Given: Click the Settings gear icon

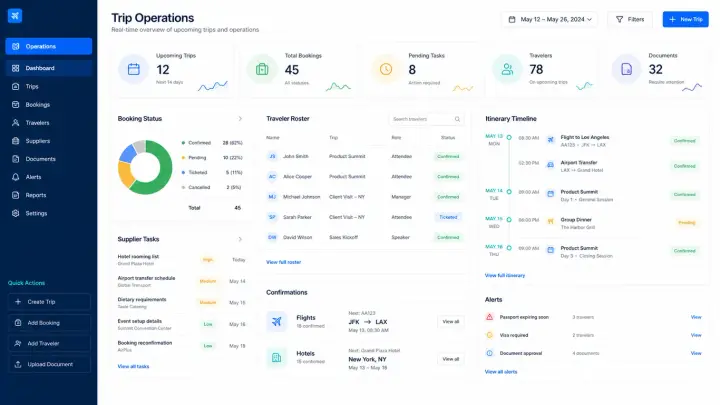Looking at the screenshot, I should (16, 213).
